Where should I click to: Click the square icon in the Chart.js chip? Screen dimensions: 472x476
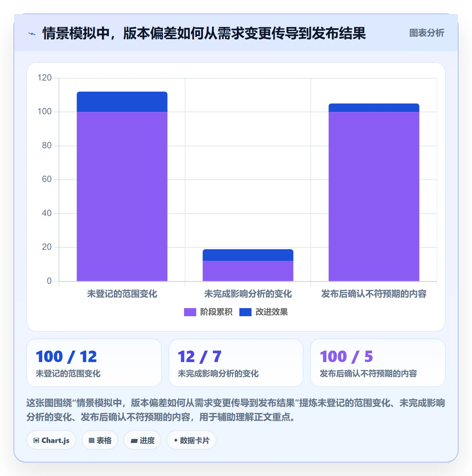pos(36,441)
